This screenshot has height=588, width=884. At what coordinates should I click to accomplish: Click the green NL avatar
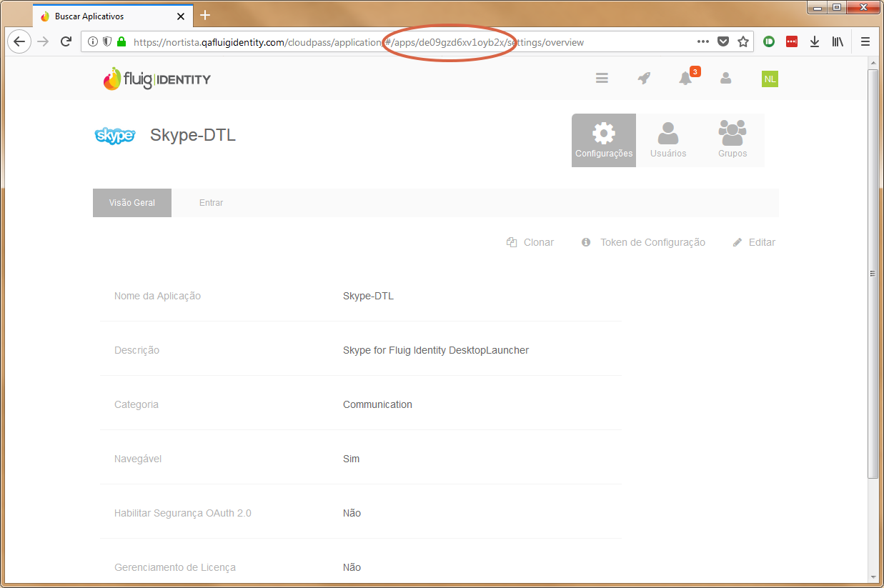[770, 79]
